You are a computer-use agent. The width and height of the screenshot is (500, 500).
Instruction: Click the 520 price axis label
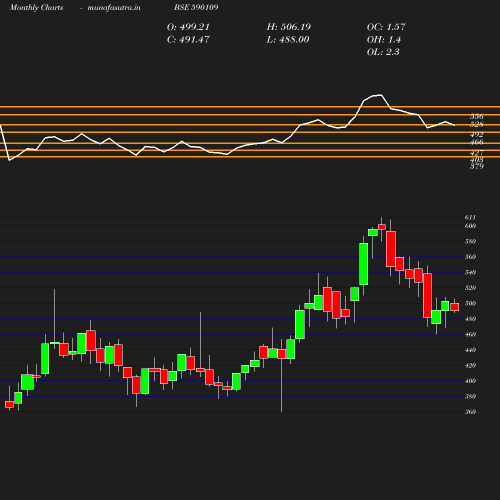470,288
